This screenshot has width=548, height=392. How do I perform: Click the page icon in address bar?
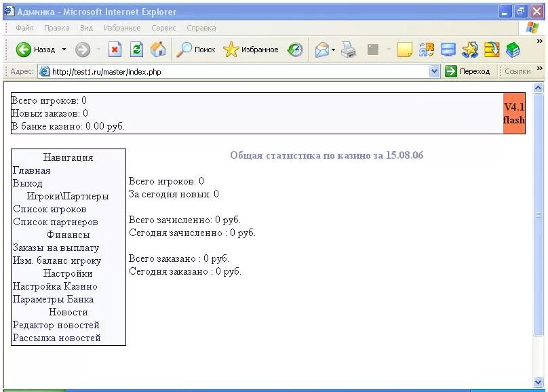click(x=44, y=71)
